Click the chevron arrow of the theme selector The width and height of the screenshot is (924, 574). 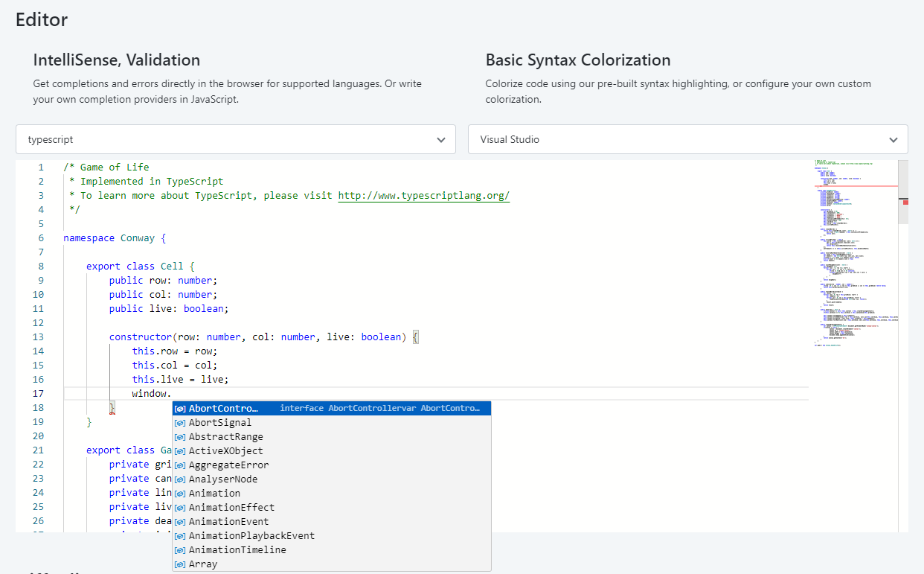(x=893, y=140)
